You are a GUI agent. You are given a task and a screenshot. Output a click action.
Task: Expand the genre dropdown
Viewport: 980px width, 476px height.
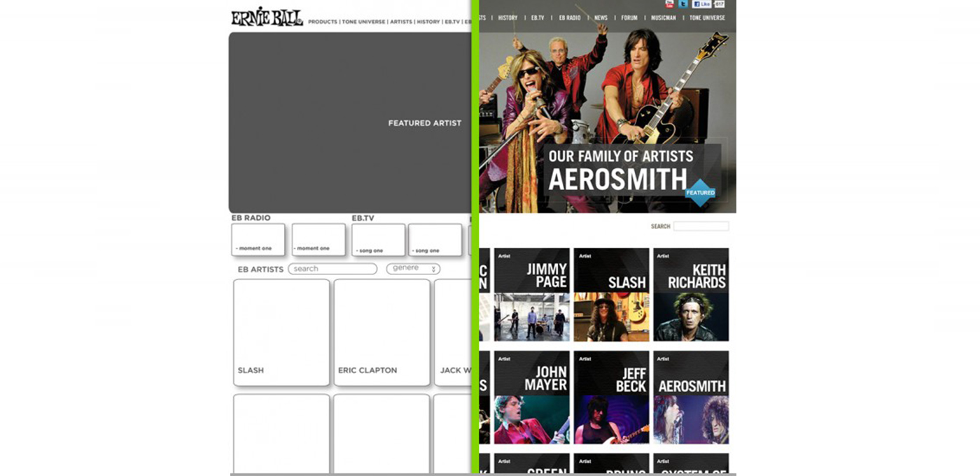[x=413, y=269]
